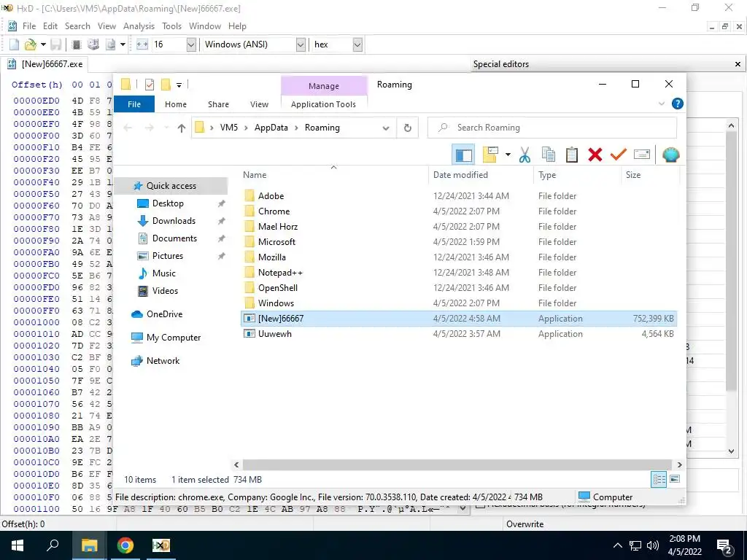Viewport: 747px width, 560px height.
Task: Click VM5 in the breadcrumb path
Action: 228,128
